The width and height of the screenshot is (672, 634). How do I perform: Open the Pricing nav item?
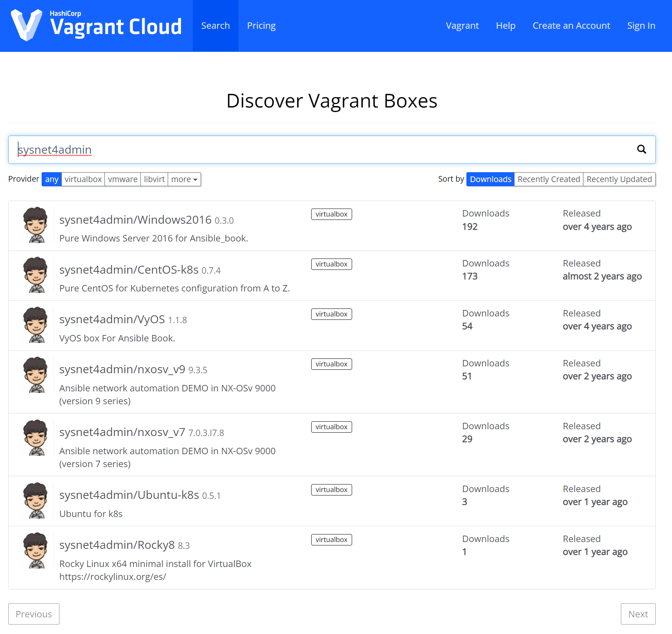(x=261, y=26)
